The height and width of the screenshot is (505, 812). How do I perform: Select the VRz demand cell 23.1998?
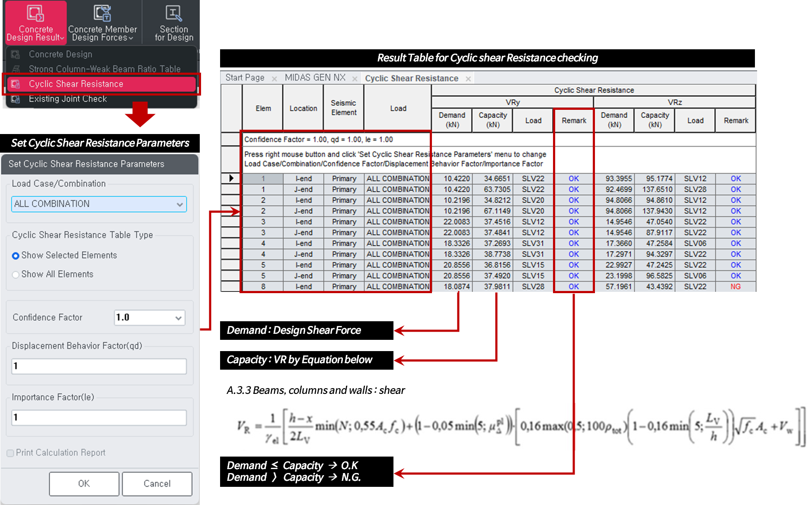pyautogui.click(x=614, y=276)
